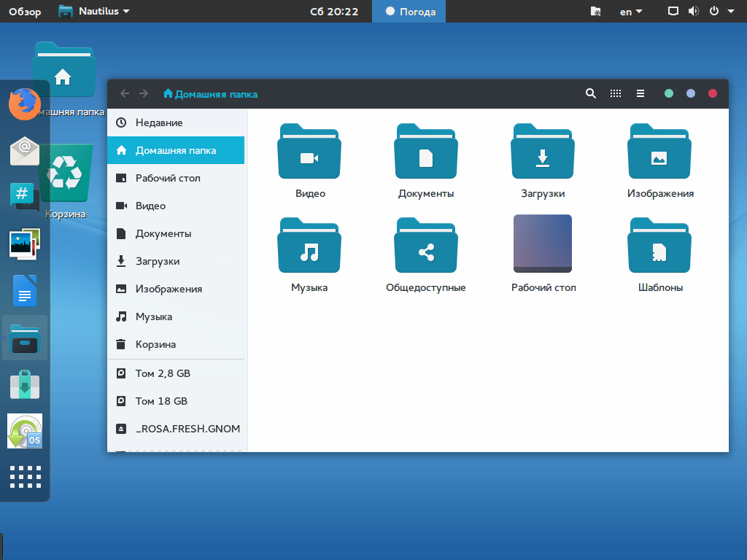This screenshot has height=560, width=747.
Task: Click the Погода tab in top bar
Action: point(410,12)
